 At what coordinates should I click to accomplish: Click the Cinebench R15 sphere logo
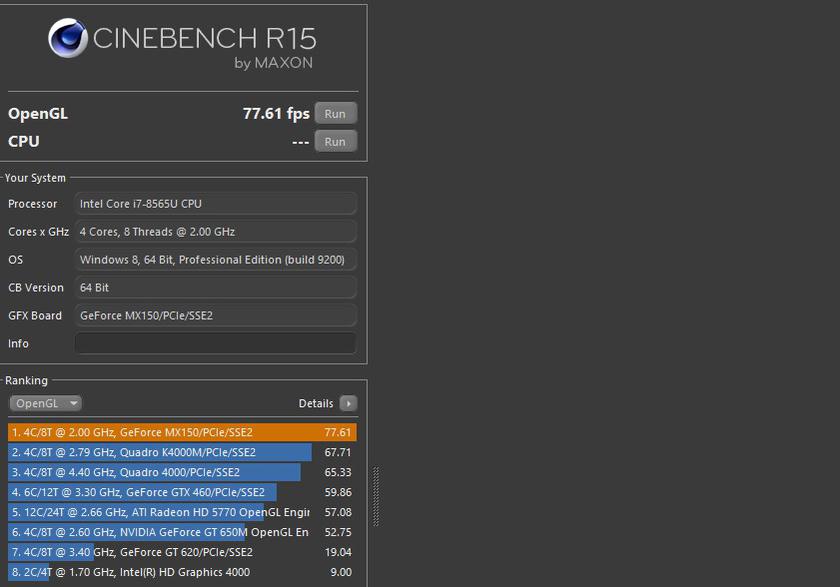point(68,39)
